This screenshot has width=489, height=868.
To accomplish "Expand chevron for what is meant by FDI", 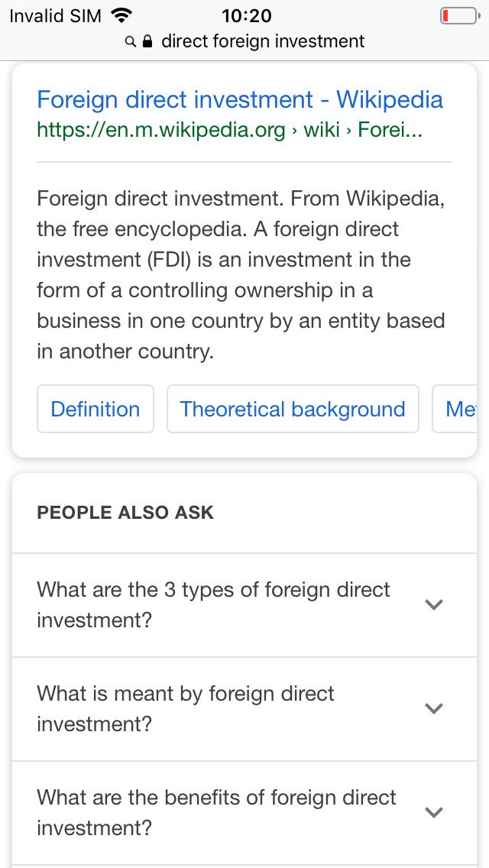I will click(x=434, y=708).
